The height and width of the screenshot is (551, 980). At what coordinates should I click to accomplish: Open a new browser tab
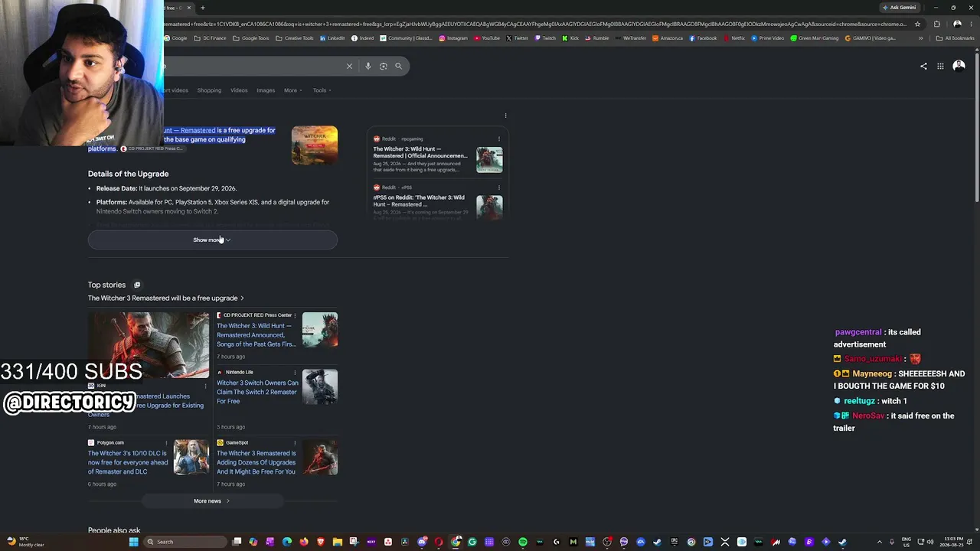[x=202, y=8]
